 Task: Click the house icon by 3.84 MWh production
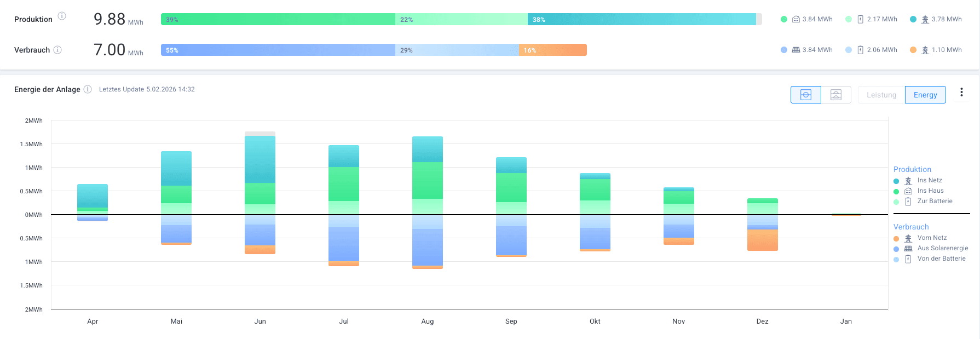pyautogui.click(x=796, y=19)
